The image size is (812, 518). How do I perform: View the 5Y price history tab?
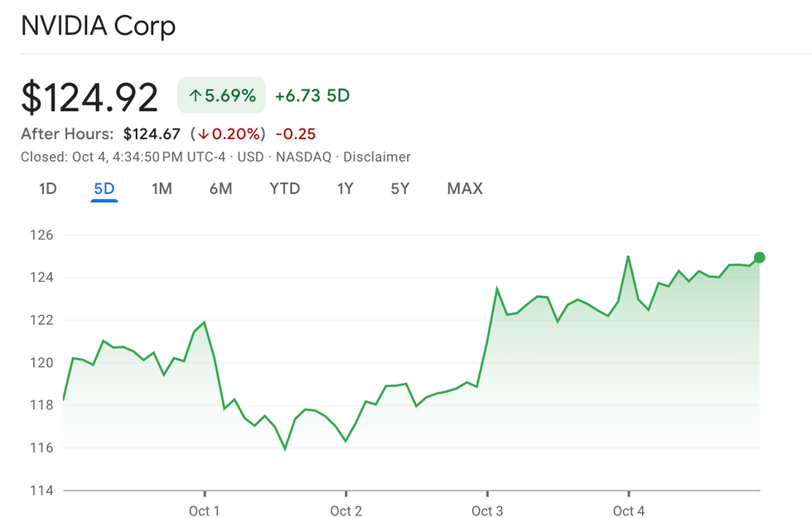click(x=400, y=189)
